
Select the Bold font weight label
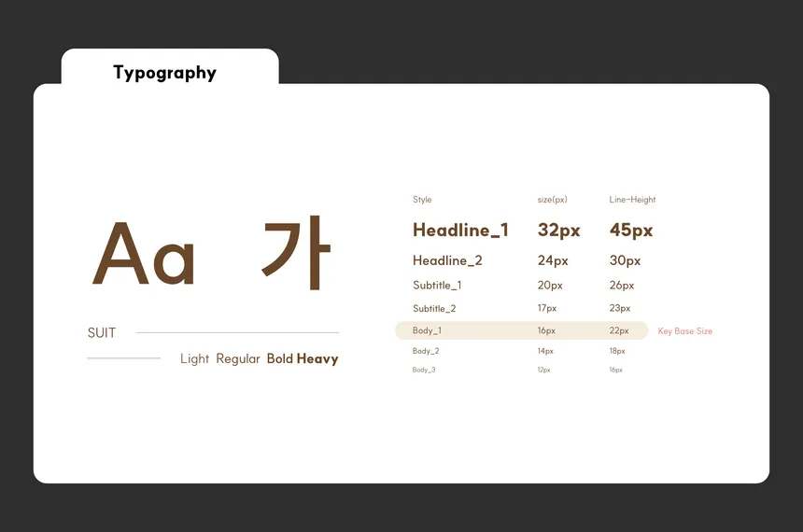[x=280, y=358]
